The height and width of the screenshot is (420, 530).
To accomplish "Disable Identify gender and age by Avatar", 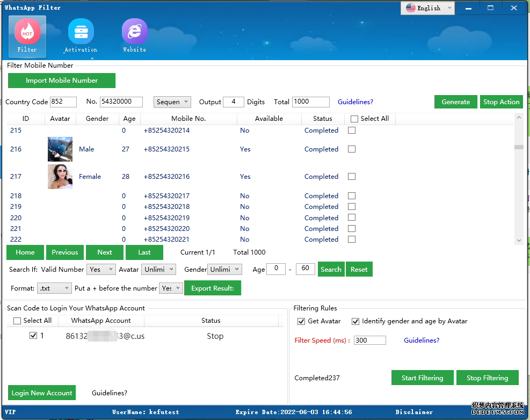I will [355, 321].
